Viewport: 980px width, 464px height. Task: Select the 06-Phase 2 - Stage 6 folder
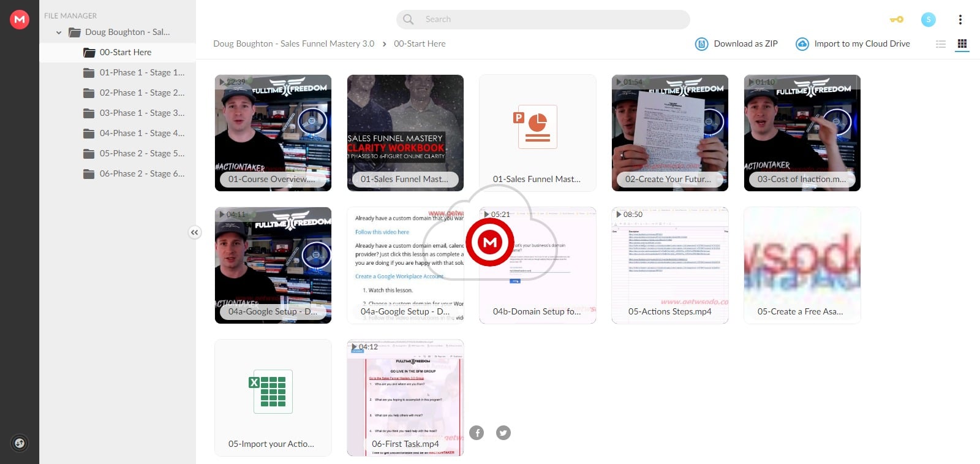point(141,173)
